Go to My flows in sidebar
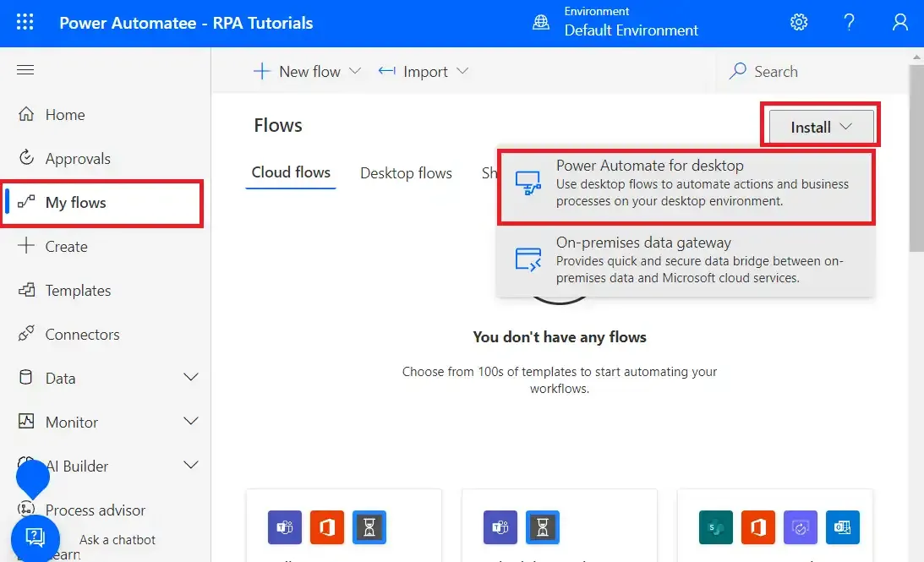Viewport: 924px width, 562px height. point(102,203)
